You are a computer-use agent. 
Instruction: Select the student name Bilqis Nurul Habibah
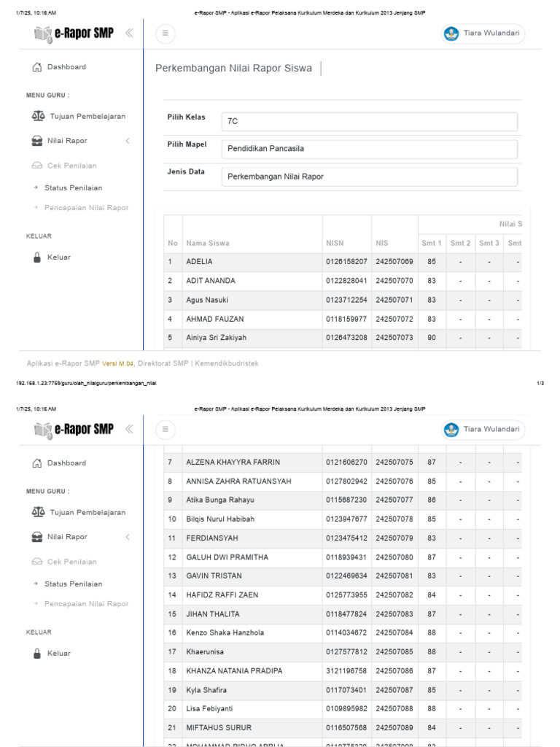220,519
